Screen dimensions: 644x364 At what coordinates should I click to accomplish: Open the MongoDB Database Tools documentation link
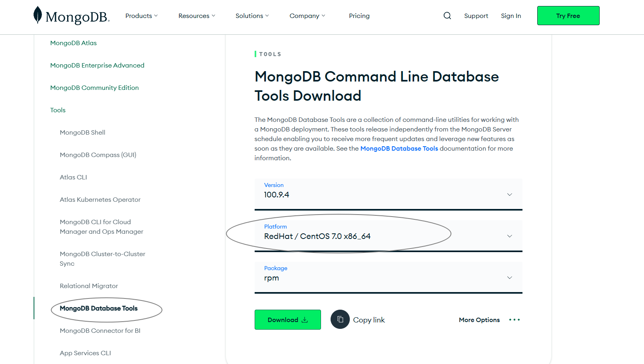point(399,148)
